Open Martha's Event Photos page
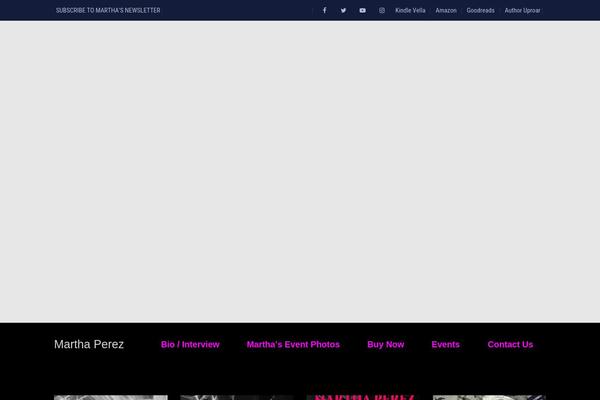 (293, 344)
